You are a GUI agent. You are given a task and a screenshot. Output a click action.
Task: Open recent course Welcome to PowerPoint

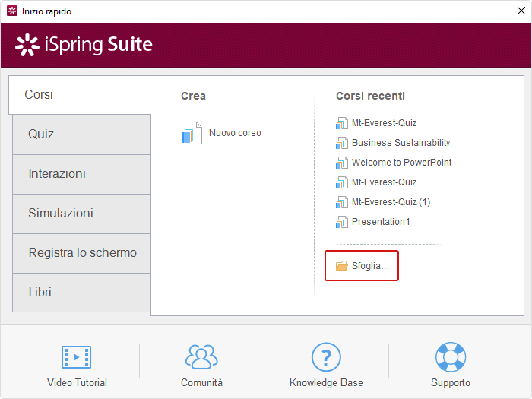[401, 163]
